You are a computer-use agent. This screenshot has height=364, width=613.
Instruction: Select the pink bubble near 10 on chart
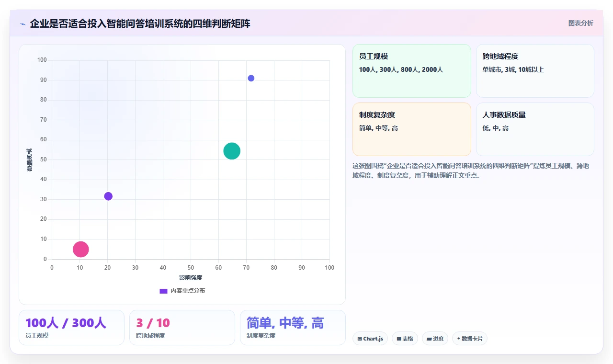tap(81, 249)
